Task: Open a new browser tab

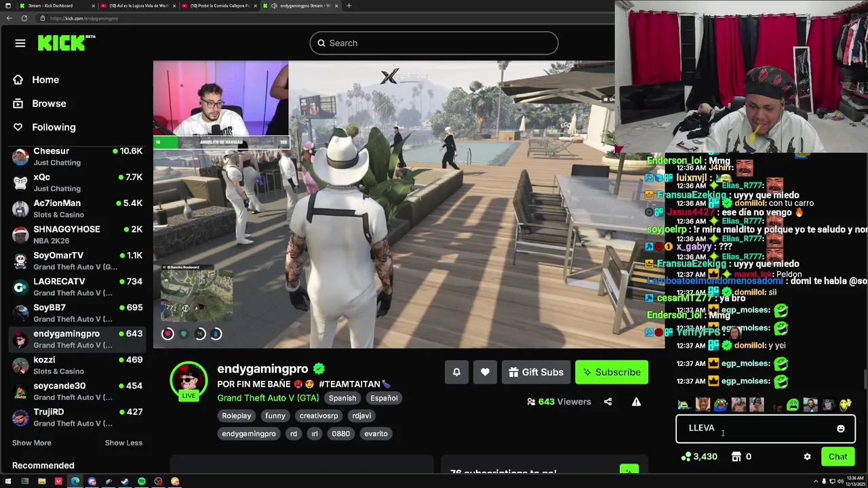Action: click(x=349, y=5)
